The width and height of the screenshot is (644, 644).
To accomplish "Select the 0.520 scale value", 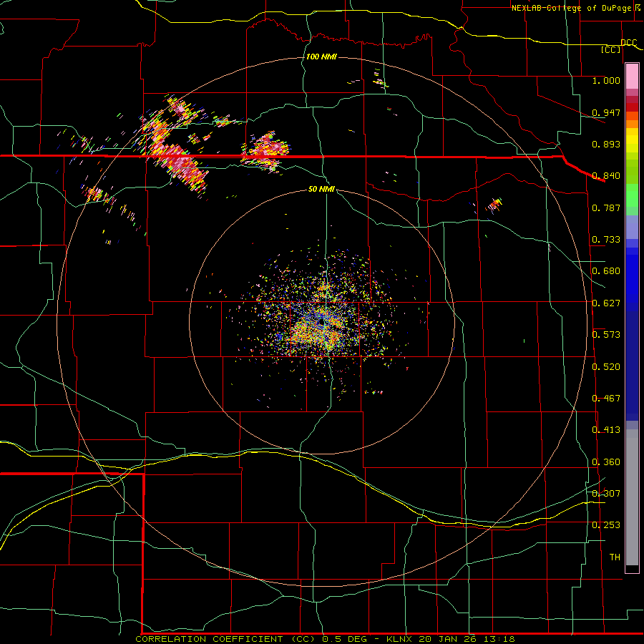I will [x=606, y=367].
